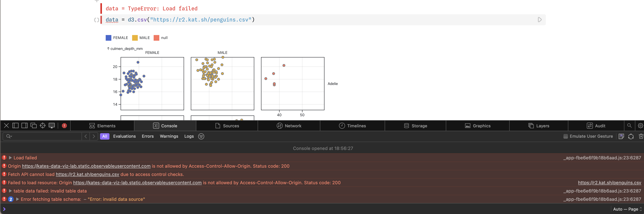The height and width of the screenshot is (214, 644).
Task: Dock the inspector to the right side
Action: pos(25,126)
